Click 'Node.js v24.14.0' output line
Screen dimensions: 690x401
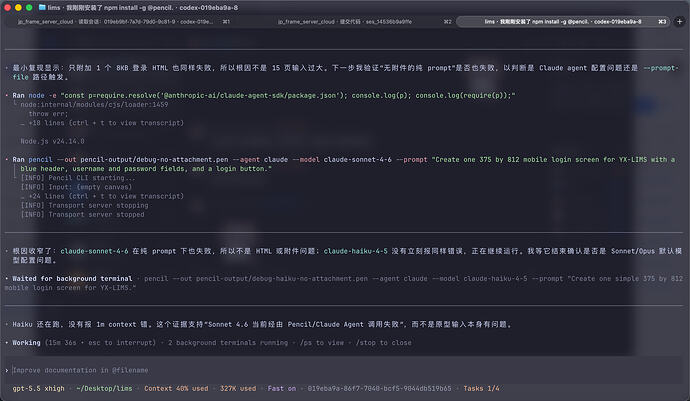coord(52,141)
